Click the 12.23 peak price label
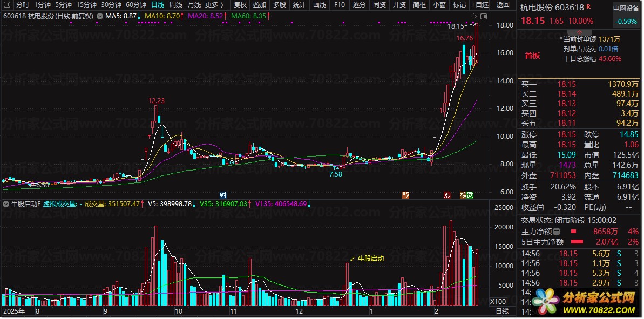644x319 pixels. [156, 100]
